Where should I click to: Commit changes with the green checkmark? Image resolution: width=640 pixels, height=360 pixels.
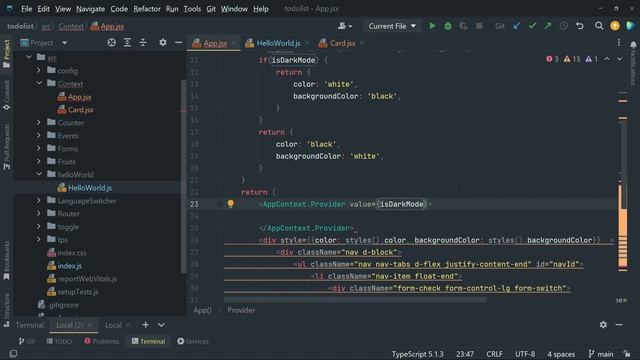pyautogui.click(x=532, y=26)
